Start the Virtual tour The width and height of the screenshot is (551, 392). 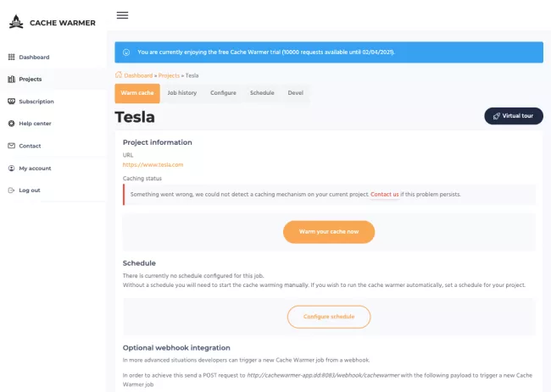pyautogui.click(x=514, y=115)
